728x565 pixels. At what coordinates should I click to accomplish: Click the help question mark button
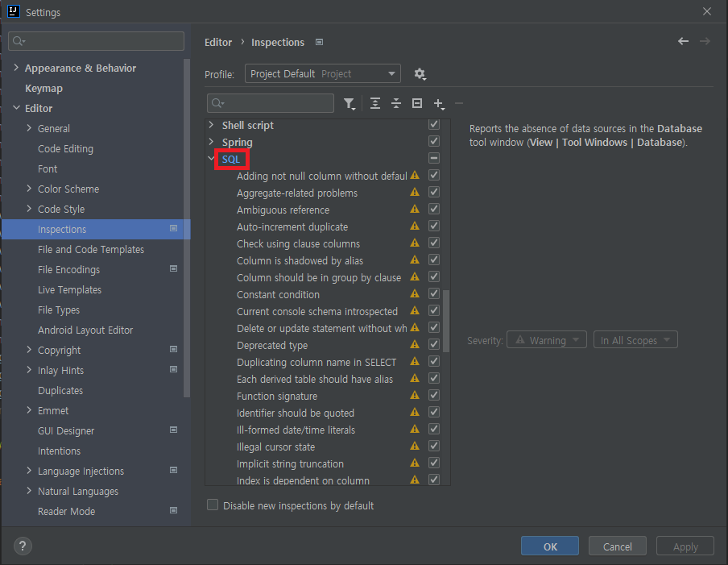click(x=23, y=546)
